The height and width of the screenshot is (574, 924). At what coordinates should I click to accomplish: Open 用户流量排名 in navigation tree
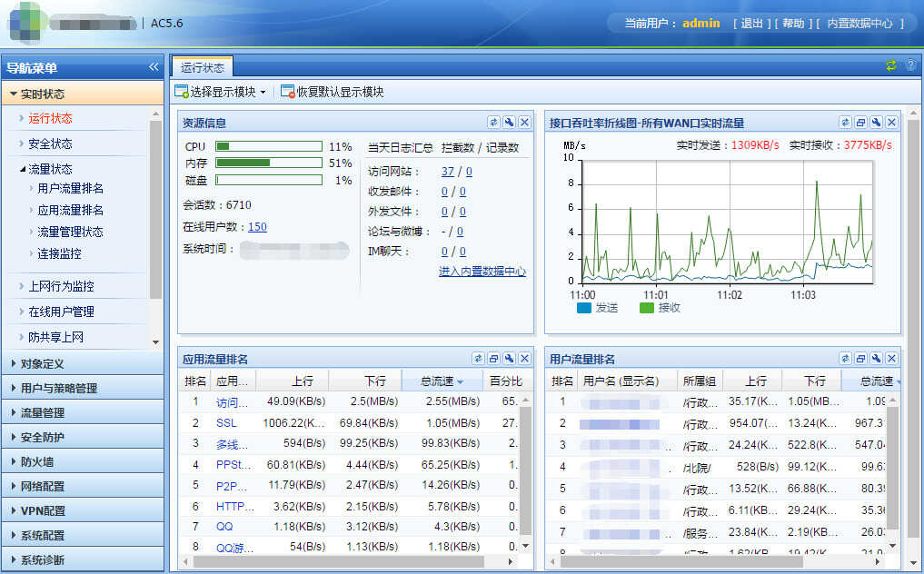(71, 189)
